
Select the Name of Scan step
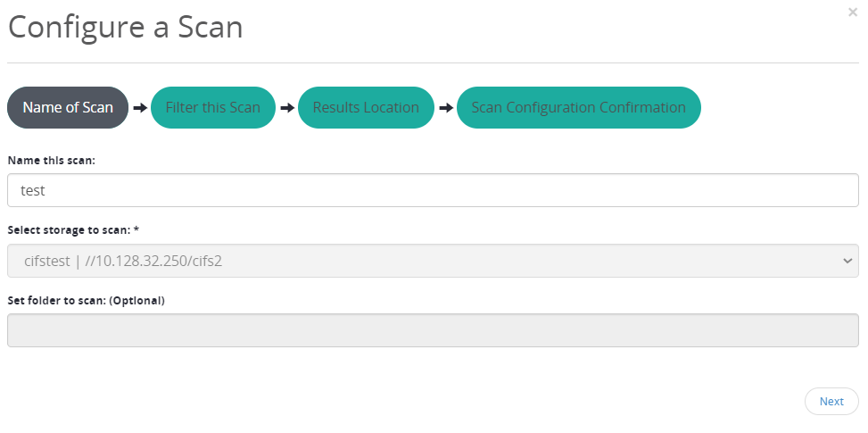tap(68, 107)
